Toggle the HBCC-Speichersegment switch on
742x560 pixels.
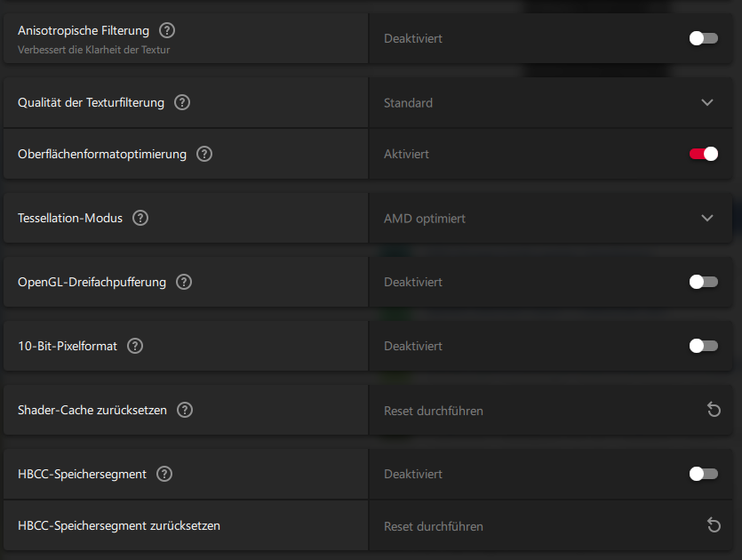point(703,474)
